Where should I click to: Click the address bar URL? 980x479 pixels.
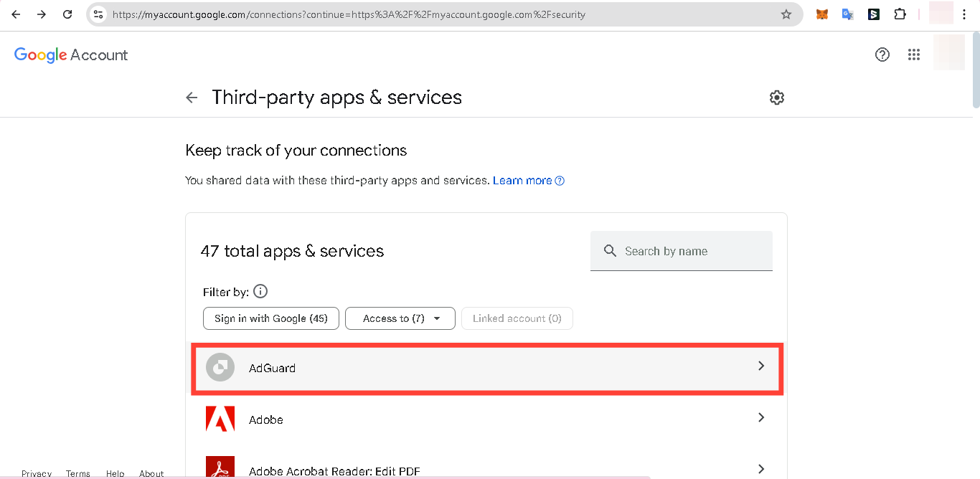tap(349, 14)
